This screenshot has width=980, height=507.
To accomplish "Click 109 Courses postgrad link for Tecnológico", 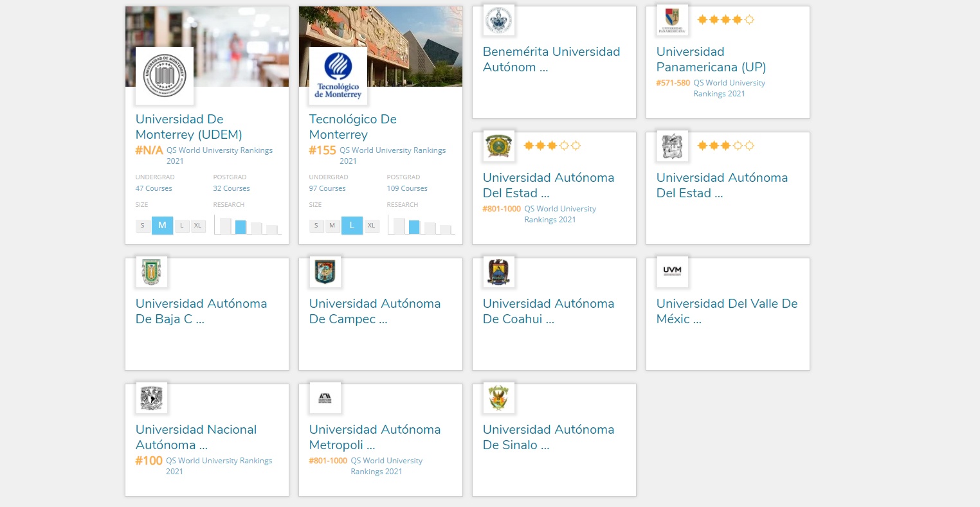I will point(407,188).
